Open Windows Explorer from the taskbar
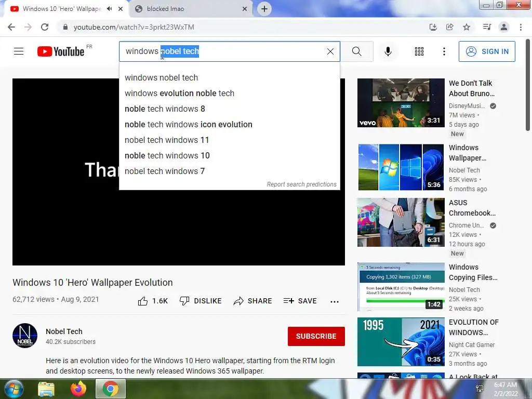Screen dimensions: 532x399 [46, 389]
